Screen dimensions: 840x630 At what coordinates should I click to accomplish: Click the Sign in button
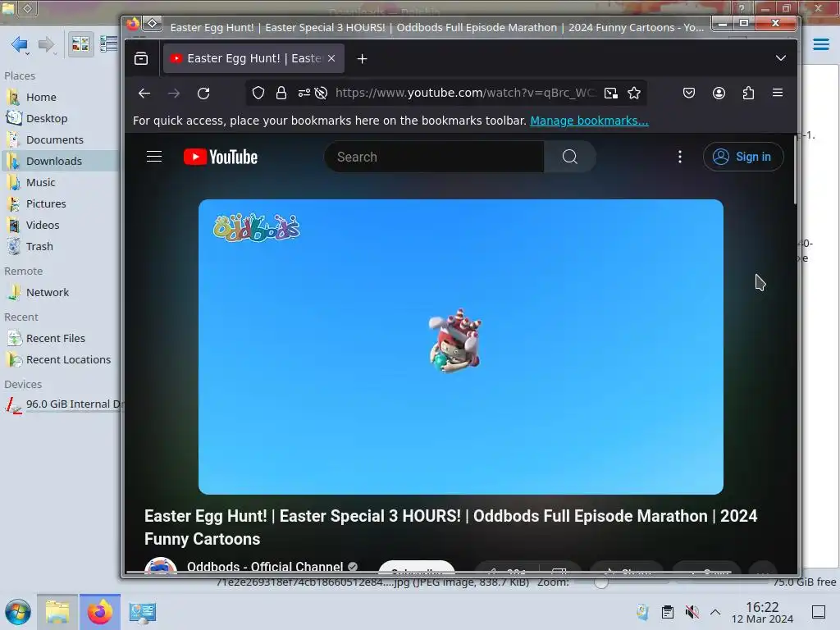[743, 157]
